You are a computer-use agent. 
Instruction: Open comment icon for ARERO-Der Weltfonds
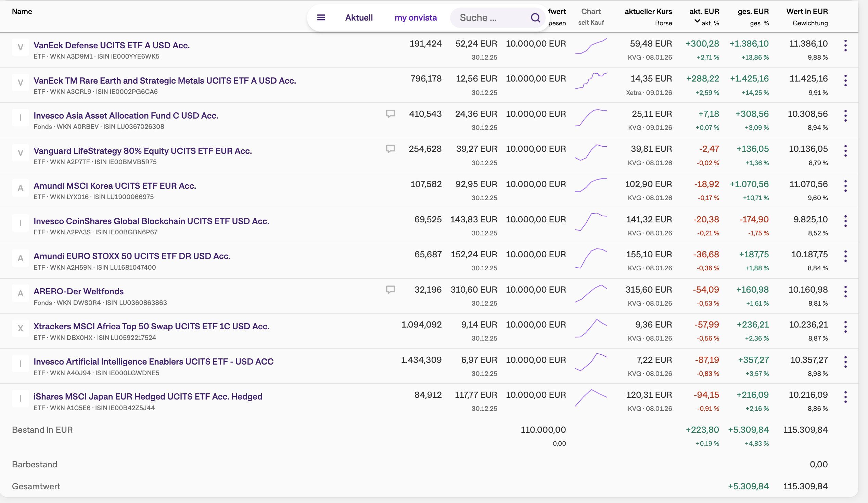click(390, 290)
